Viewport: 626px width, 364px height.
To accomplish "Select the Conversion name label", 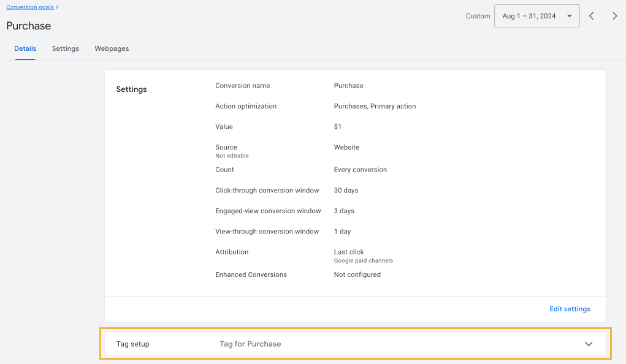I will coord(242,86).
